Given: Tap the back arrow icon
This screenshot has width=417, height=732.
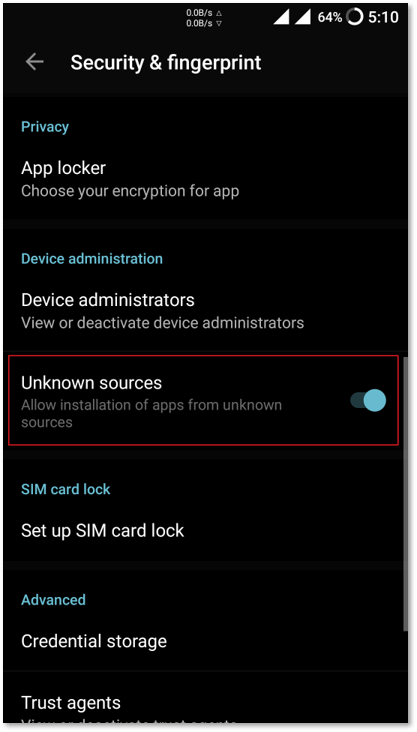Looking at the screenshot, I should pos(35,62).
